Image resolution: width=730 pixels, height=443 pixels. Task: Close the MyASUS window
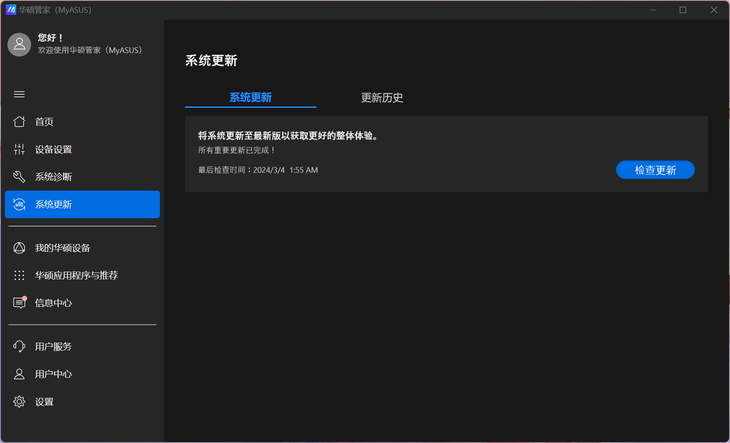714,10
